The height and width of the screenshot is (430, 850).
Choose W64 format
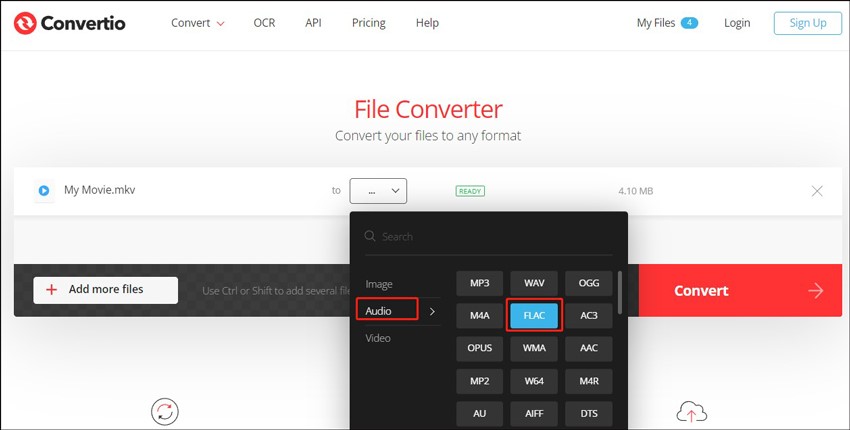click(534, 381)
